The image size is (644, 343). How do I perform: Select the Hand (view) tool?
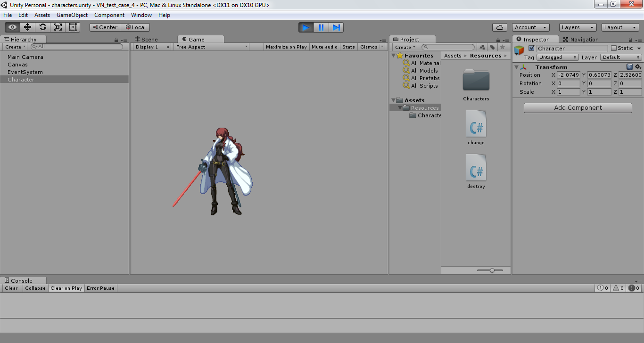coord(12,27)
